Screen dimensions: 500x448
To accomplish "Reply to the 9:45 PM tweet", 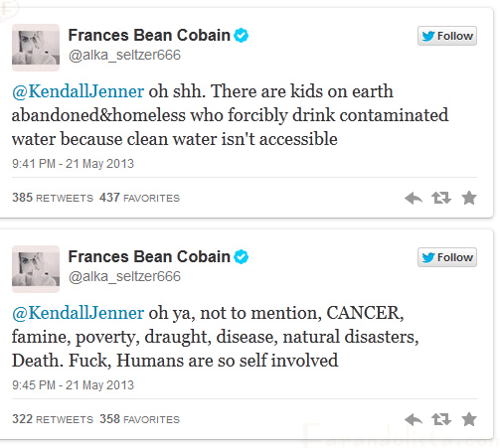I will pos(414,420).
